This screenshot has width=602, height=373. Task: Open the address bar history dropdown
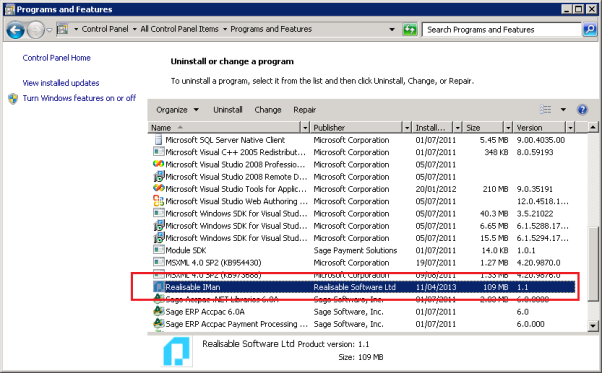pyautogui.click(x=392, y=30)
